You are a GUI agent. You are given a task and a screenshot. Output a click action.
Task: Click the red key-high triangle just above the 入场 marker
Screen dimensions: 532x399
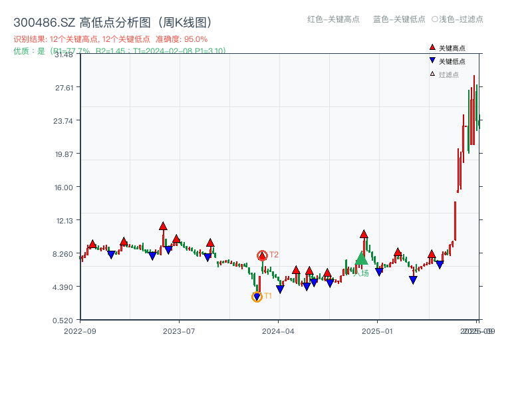click(x=364, y=234)
